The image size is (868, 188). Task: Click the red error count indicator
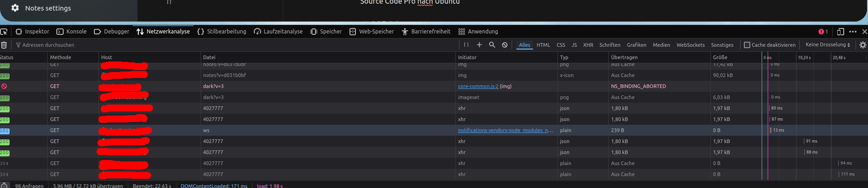[823, 32]
